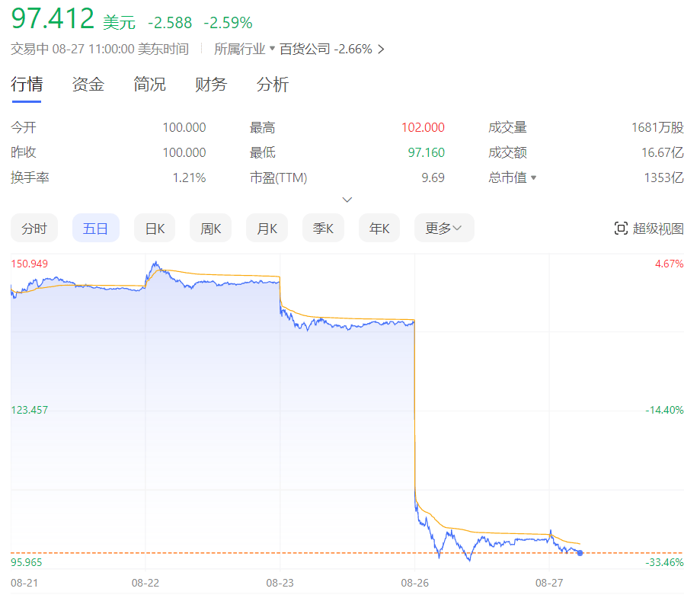Click the -2.588 price change value
Screen dimensions: 700x598
pos(170,22)
